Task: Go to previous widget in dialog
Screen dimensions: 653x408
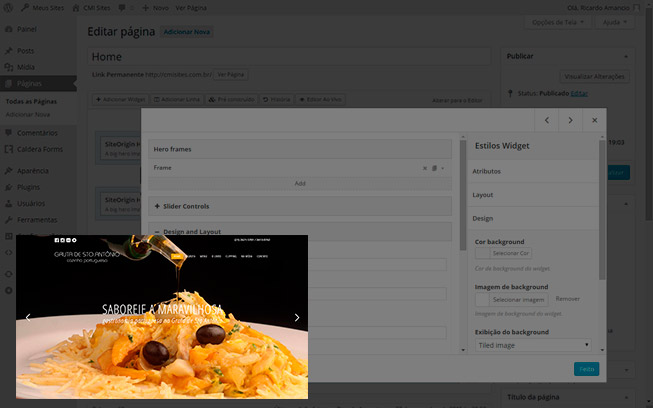Action: click(x=547, y=120)
